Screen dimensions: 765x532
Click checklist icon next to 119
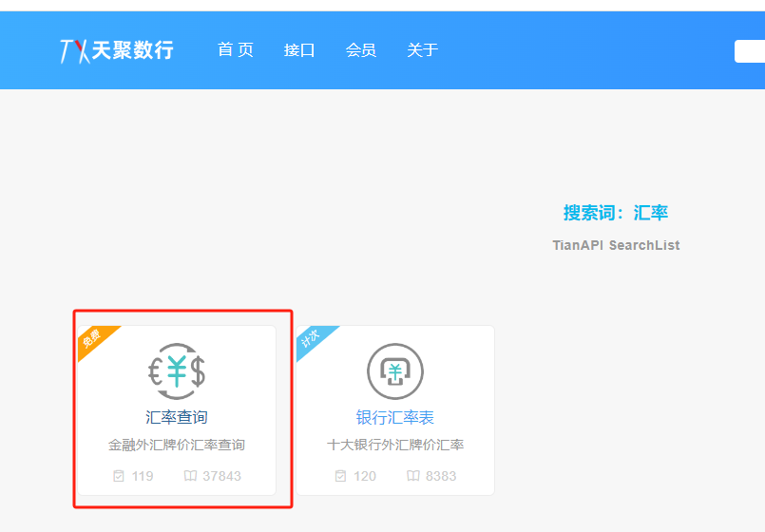119,475
